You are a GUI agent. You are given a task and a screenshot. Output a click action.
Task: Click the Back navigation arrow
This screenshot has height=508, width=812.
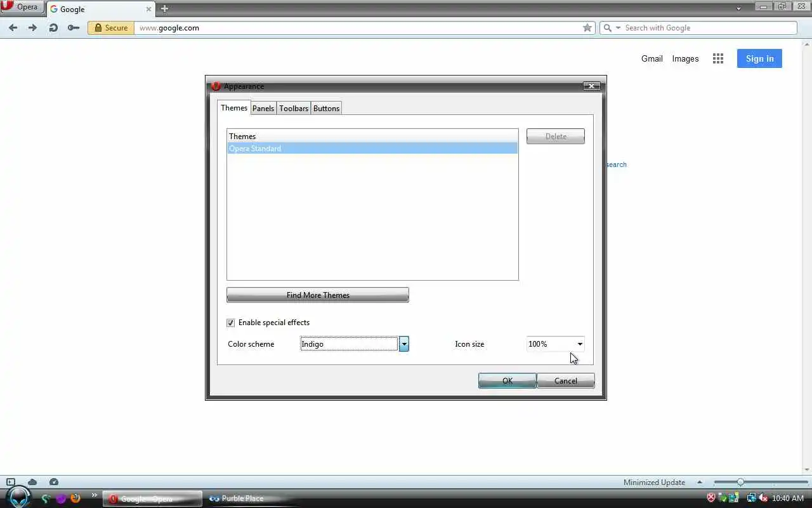(13, 28)
